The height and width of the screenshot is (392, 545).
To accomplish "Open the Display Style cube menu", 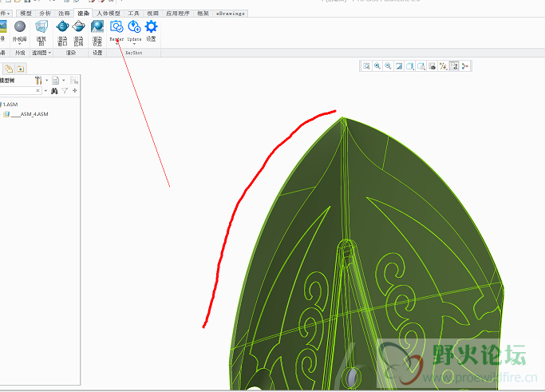I will click(410, 66).
